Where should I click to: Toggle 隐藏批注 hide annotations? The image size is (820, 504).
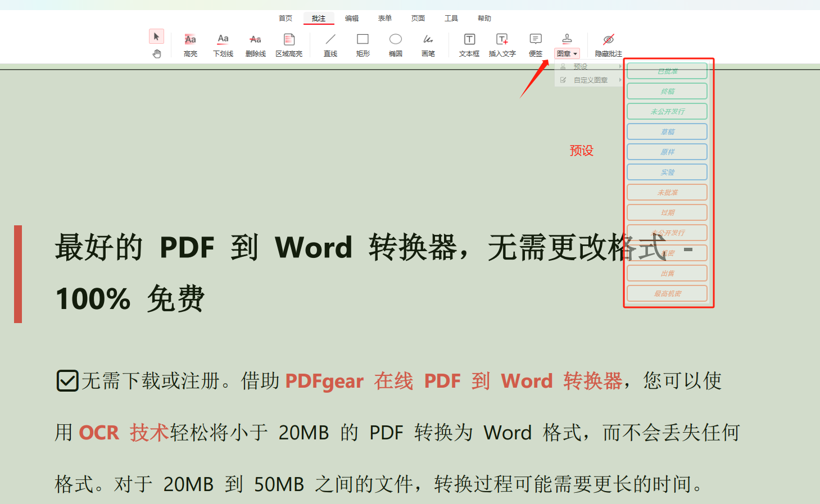tap(609, 46)
